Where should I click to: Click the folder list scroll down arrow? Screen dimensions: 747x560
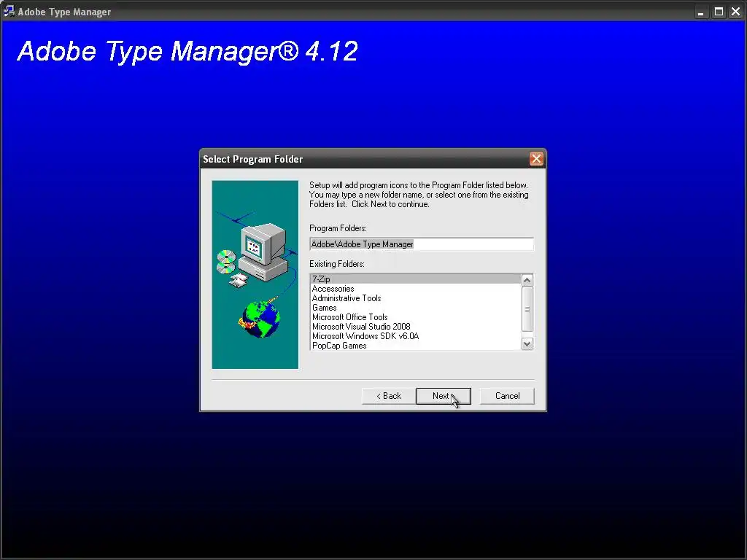tap(527, 344)
